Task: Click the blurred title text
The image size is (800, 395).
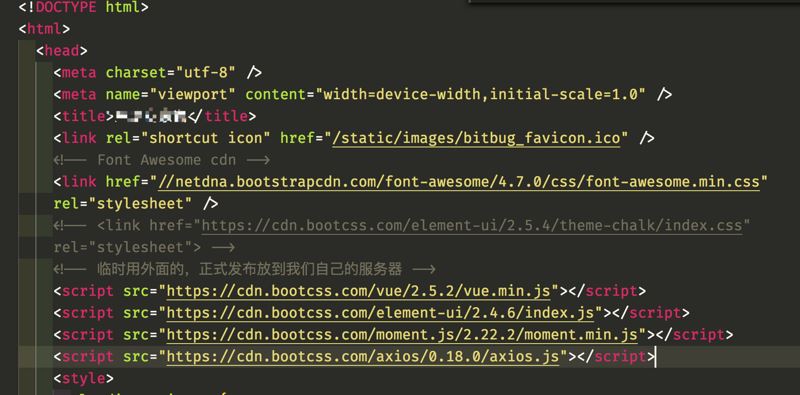Action: 150,116
